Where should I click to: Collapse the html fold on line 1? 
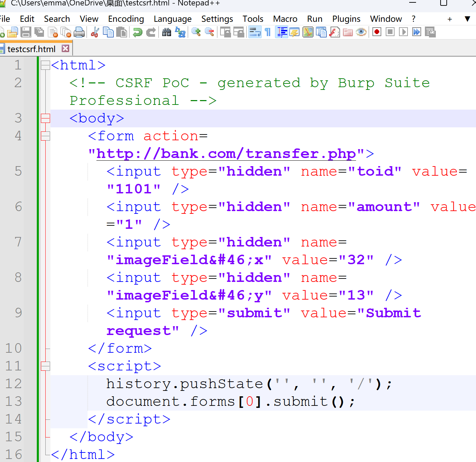[45, 65]
